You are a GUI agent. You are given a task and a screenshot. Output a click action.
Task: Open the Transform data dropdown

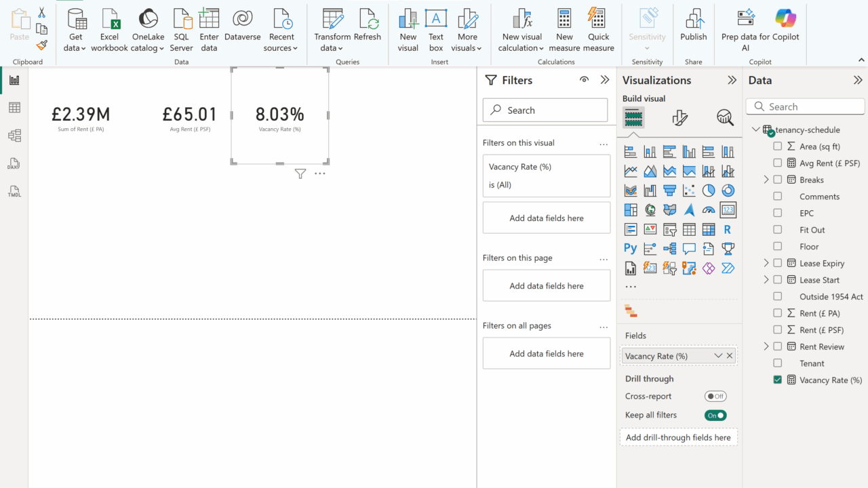(x=332, y=30)
